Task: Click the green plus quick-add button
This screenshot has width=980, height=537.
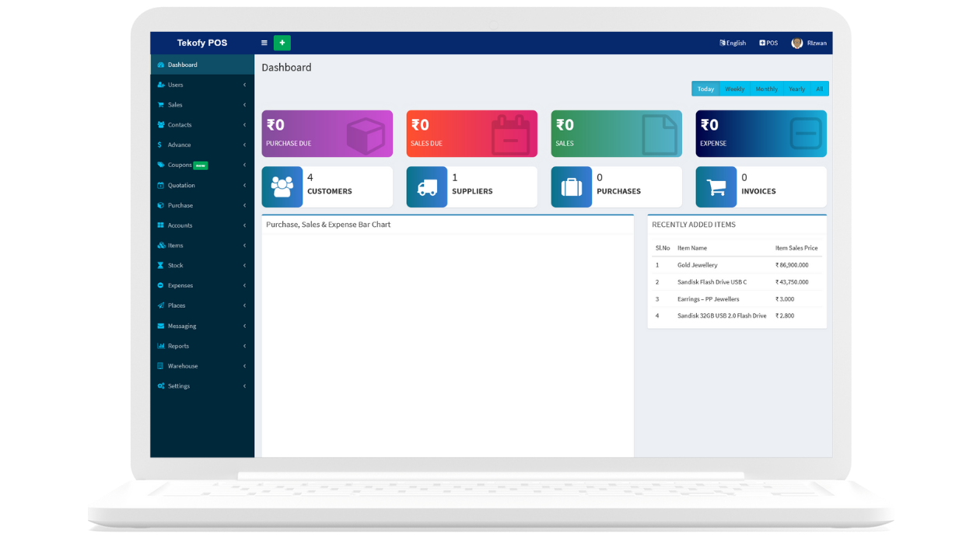Action: 282,43
